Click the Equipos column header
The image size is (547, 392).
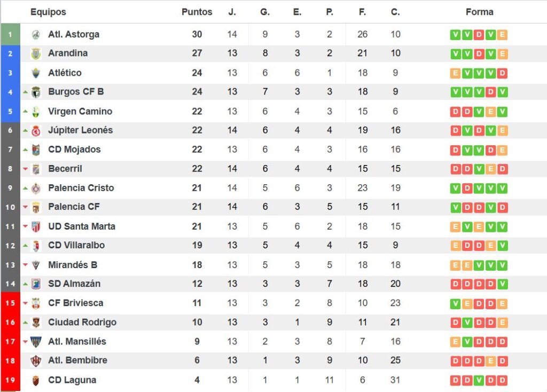pyautogui.click(x=48, y=12)
